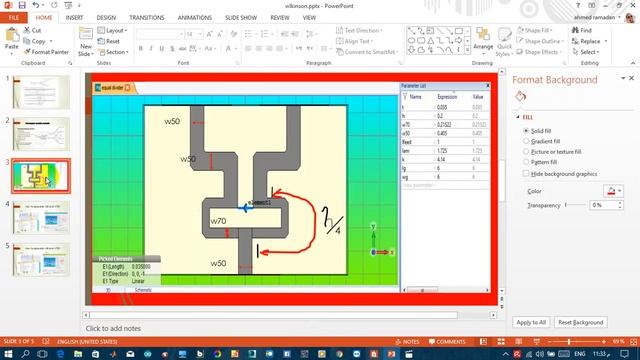Open the font size dropdown
The image size is (640, 360).
[200, 34]
